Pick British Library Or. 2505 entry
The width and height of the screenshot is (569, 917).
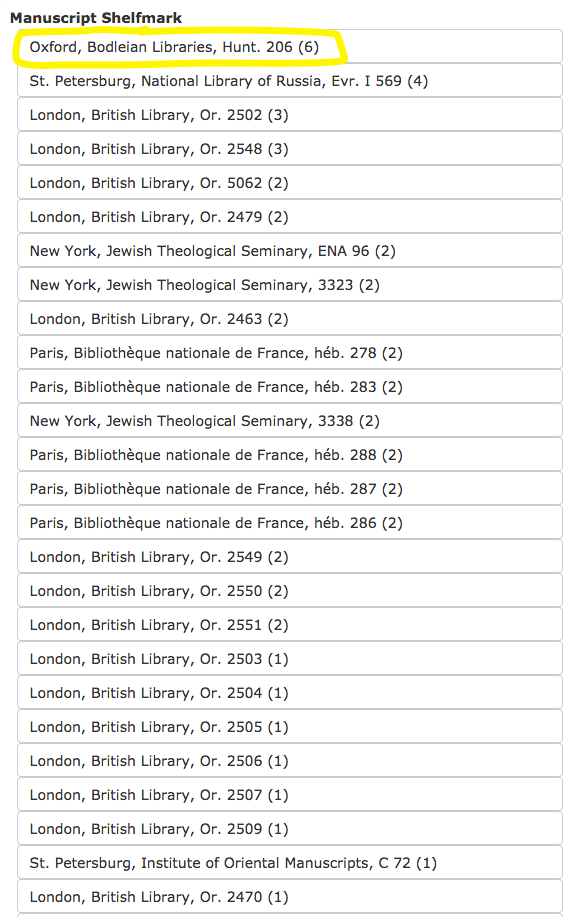coord(290,726)
